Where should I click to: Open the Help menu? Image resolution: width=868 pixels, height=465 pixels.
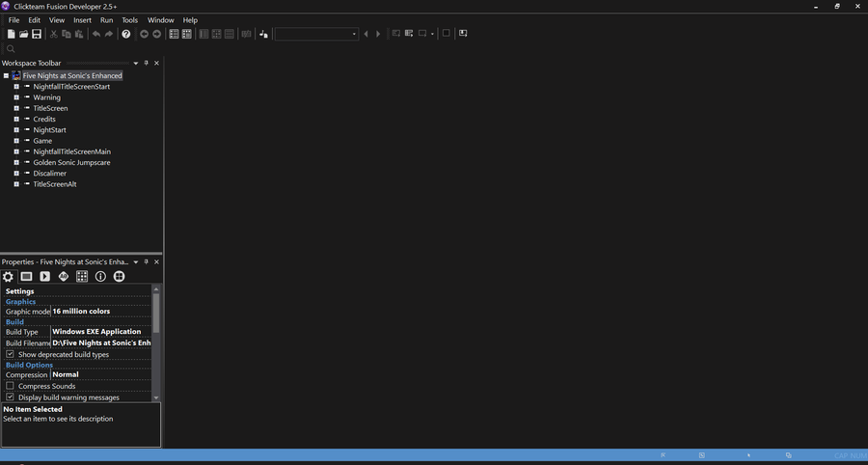pyautogui.click(x=190, y=20)
